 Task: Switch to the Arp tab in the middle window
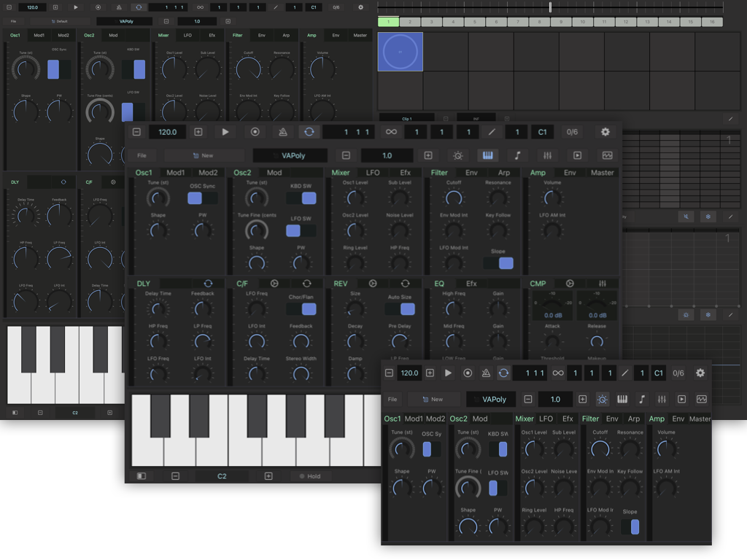click(504, 173)
